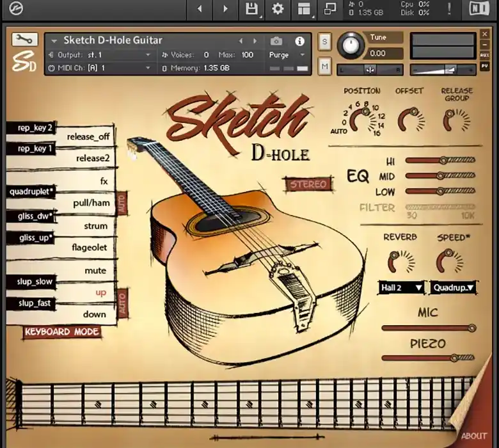Toggle the minimized view icon
The width and height of the screenshot is (499, 448).
329,8
